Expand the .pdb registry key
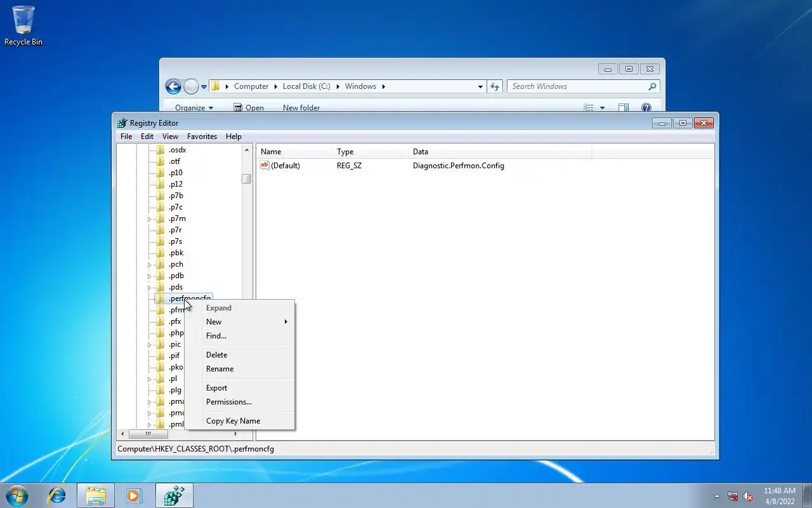 point(150,276)
